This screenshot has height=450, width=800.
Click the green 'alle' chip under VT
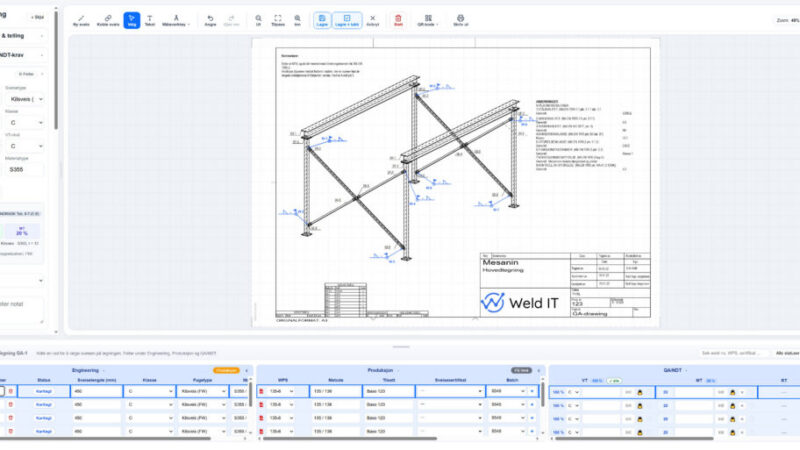click(x=614, y=381)
